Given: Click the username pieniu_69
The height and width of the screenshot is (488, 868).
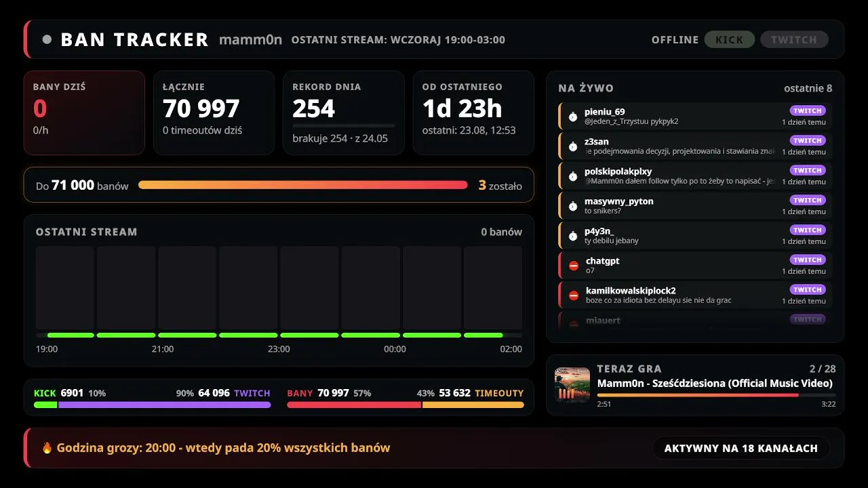Looking at the screenshot, I should click(x=605, y=112).
